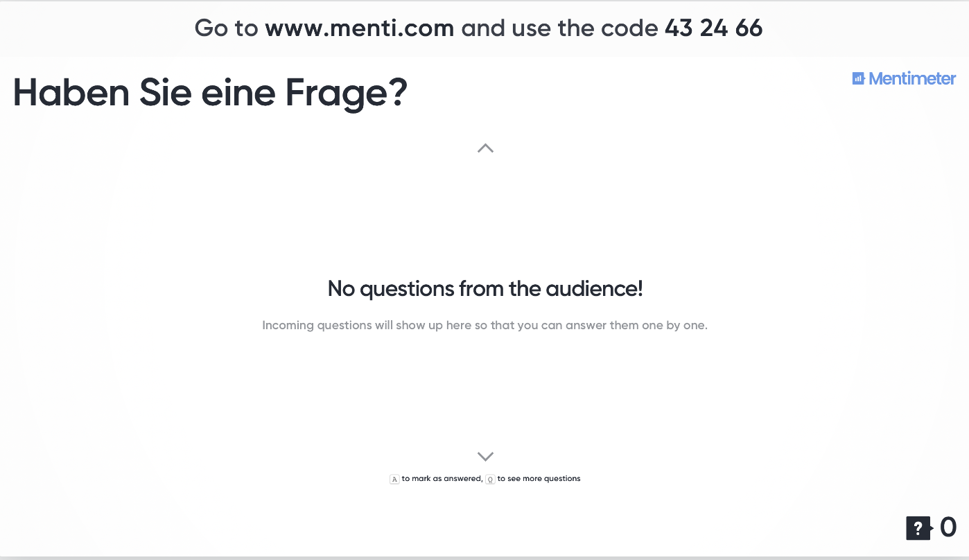Viewport: 969px width, 560px height.
Task: Click the Mentimeter bar-chart logo icon
Action: coord(859,79)
